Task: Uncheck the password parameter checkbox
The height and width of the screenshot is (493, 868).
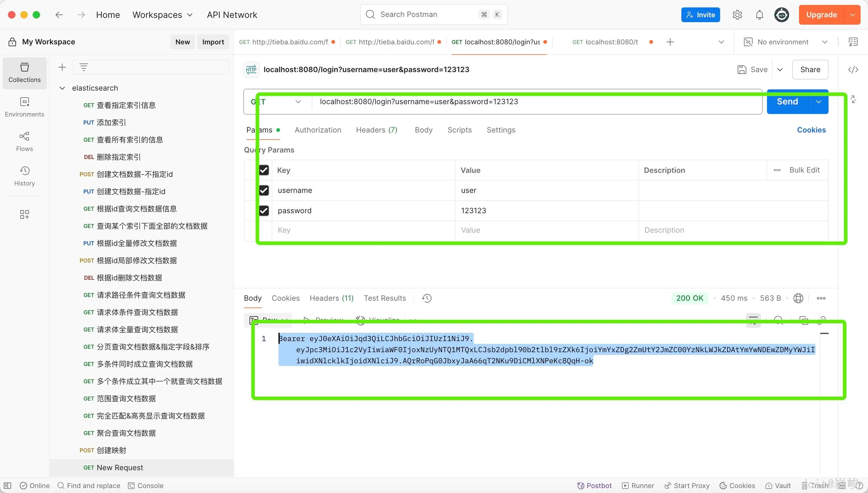Action: [x=264, y=211]
